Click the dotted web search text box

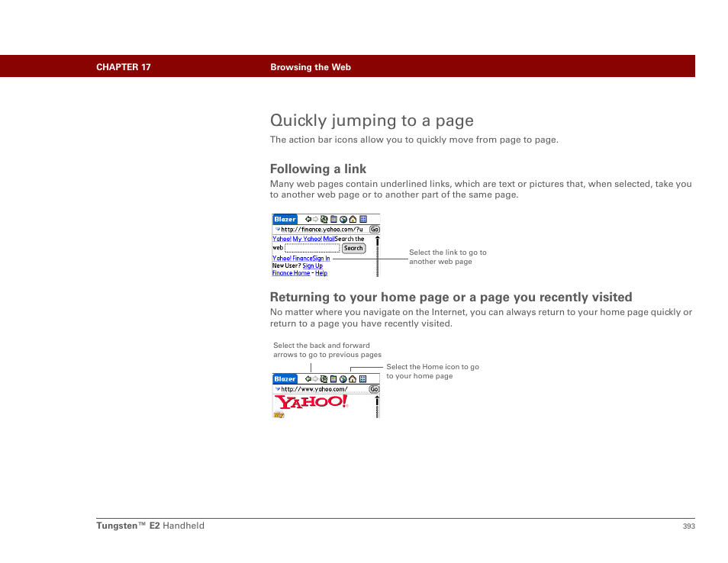312,248
